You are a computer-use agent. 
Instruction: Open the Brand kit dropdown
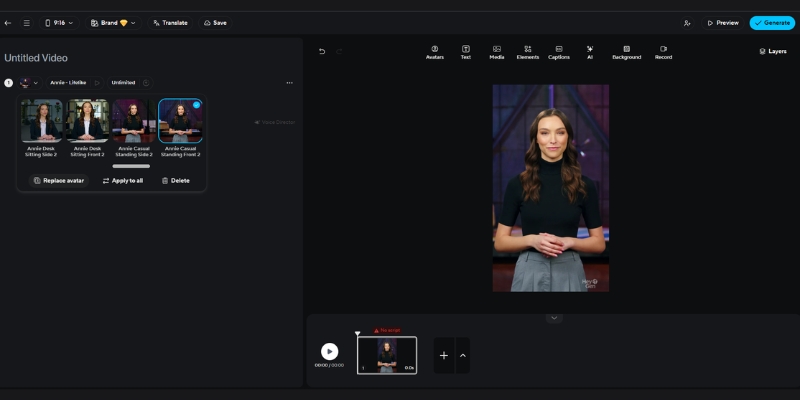point(113,23)
